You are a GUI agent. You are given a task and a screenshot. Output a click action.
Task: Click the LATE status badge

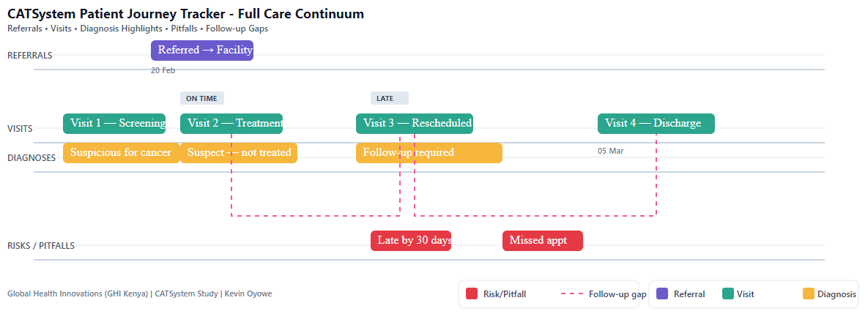pos(389,98)
